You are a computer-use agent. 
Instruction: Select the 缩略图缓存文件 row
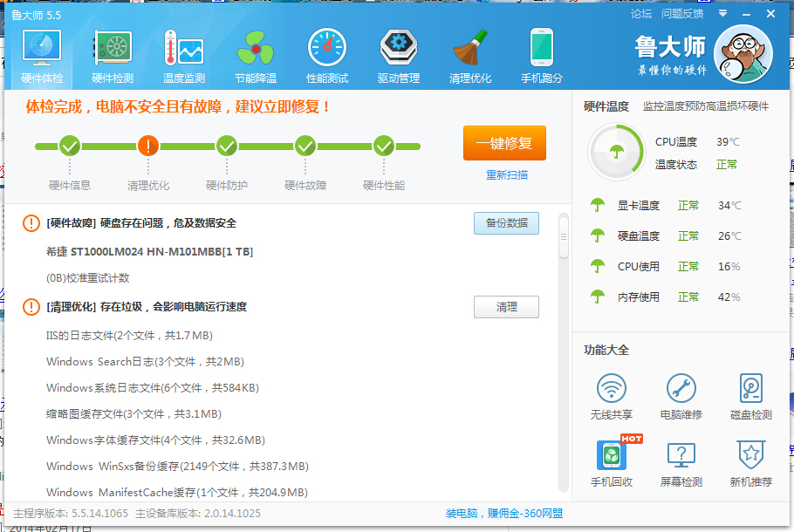(133, 414)
